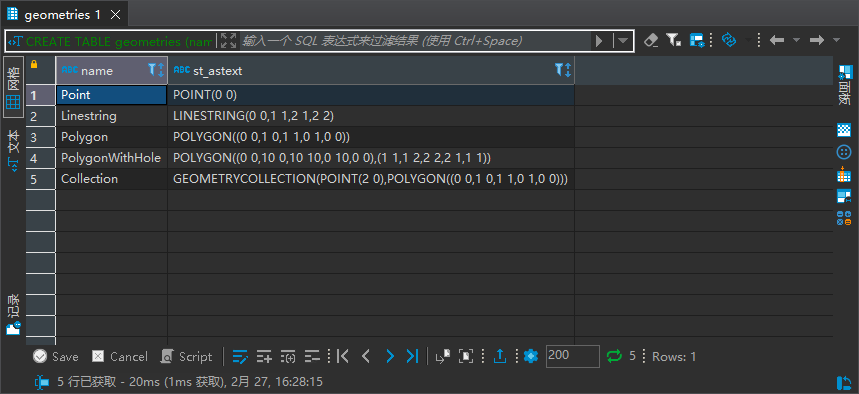Select the Point name cell

(112, 95)
